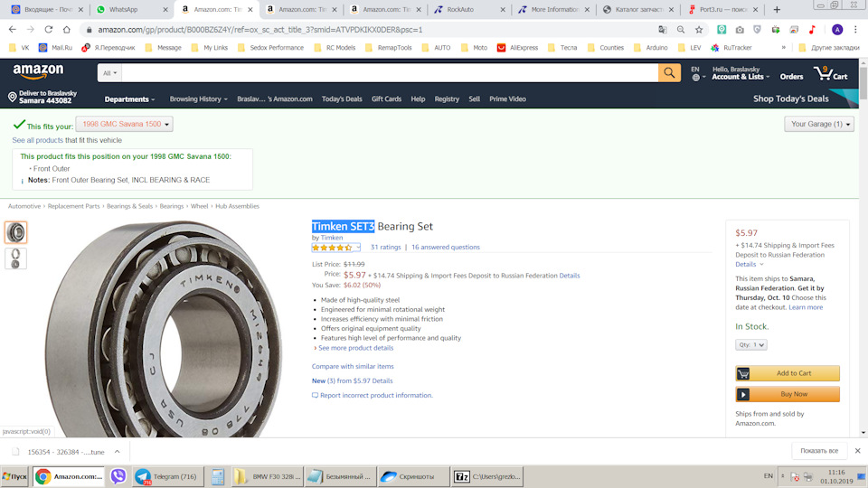Click browser forward arrow
The image size is (868, 488).
click(31, 29)
